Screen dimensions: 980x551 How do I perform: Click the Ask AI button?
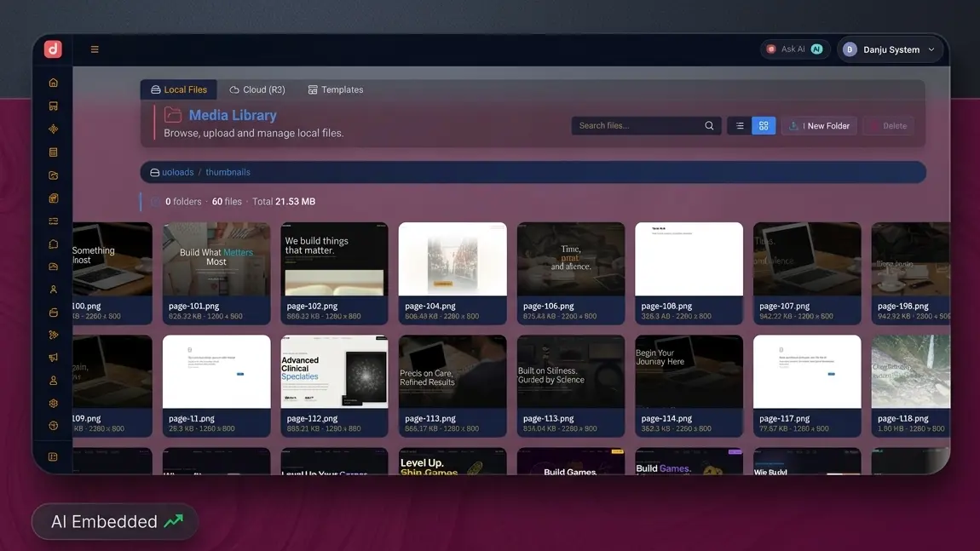point(794,49)
